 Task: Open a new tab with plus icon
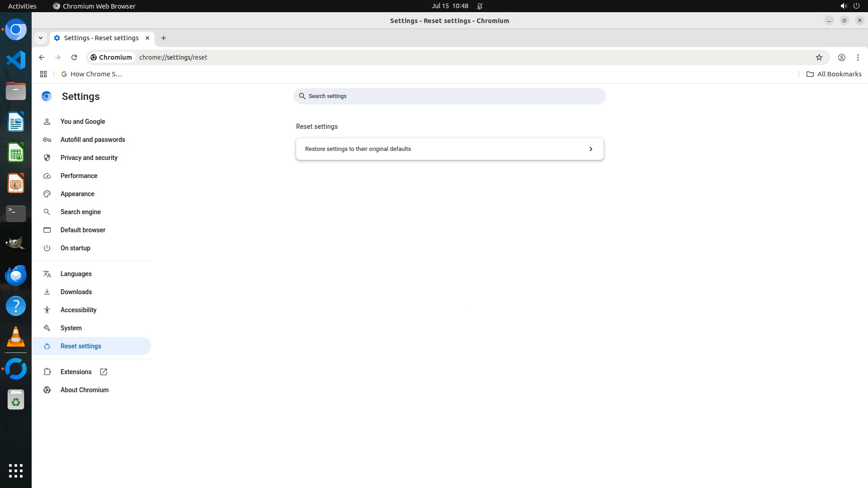pyautogui.click(x=164, y=38)
